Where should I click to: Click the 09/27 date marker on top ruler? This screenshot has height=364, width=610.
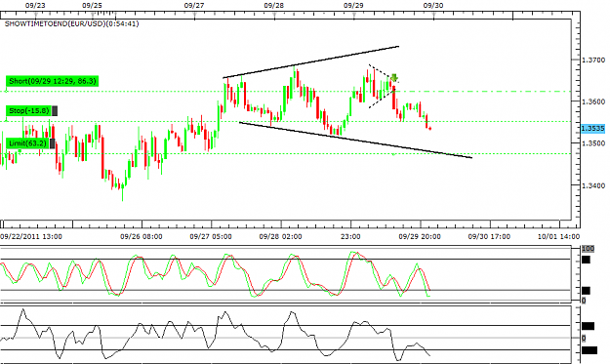tap(194, 6)
